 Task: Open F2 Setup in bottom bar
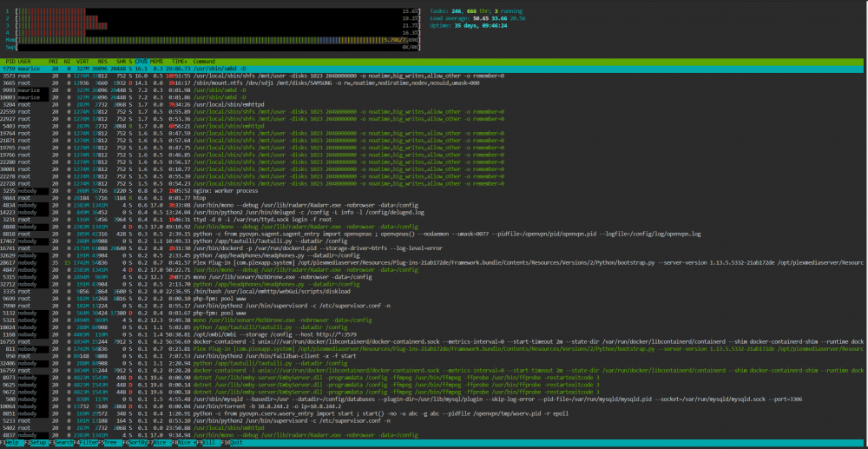(x=35, y=442)
